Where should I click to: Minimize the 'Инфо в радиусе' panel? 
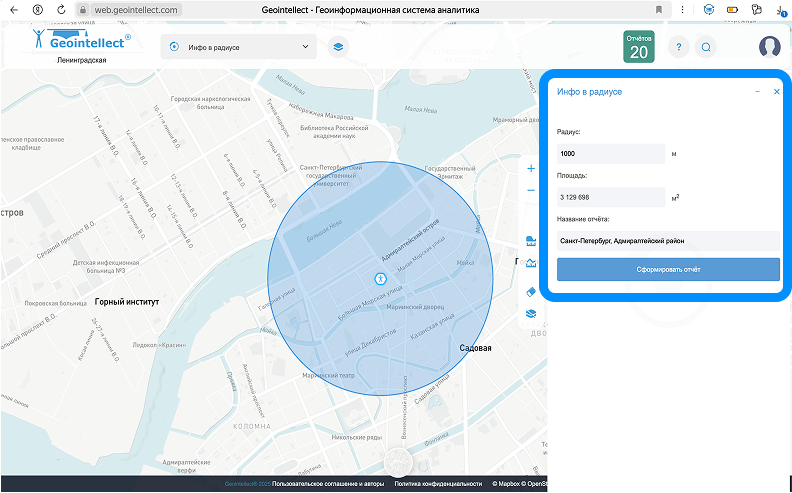coord(757,91)
